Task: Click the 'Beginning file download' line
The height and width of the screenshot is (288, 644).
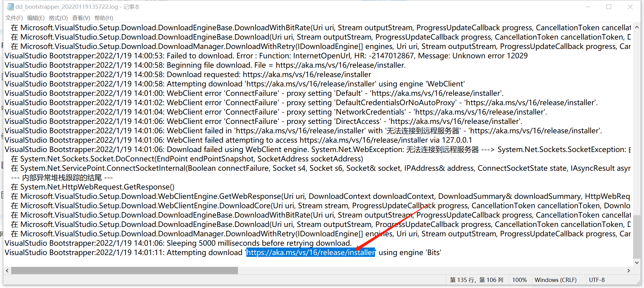Action: (x=205, y=65)
